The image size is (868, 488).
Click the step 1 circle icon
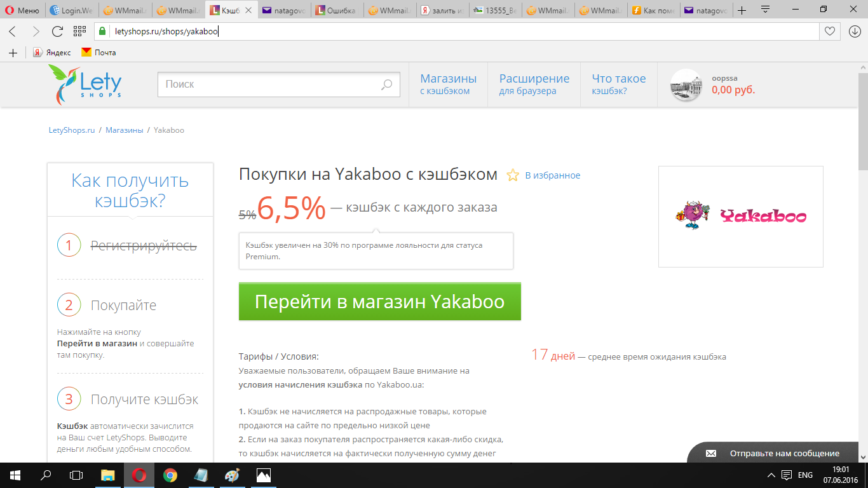[69, 245]
